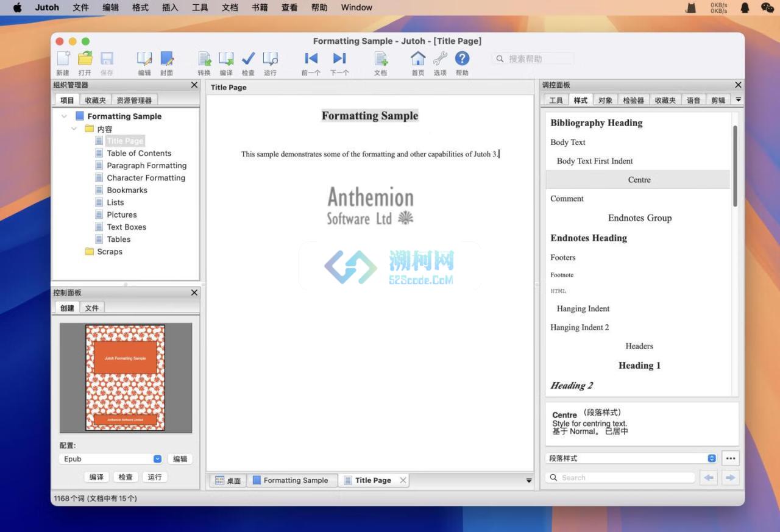
Task: Switch to the 资源管理器 tab
Action: click(x=134, y=100)
